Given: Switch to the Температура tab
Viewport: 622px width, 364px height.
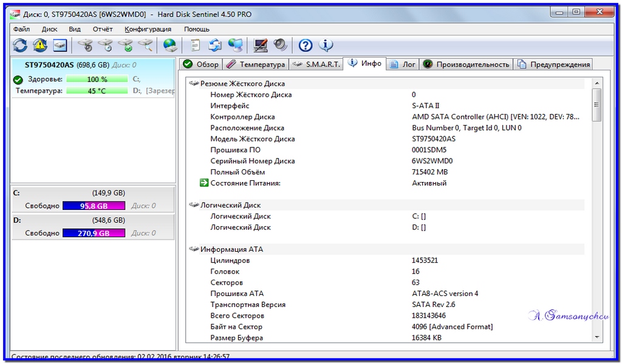Looking at the screenshot, I should (x=256, y=64).
